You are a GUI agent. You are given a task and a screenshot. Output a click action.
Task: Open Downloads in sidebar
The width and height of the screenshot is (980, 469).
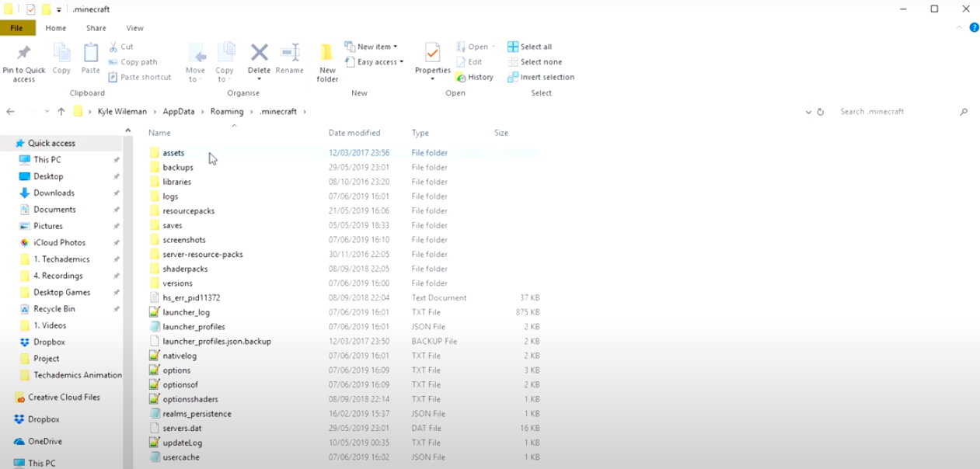pos(54,193)
